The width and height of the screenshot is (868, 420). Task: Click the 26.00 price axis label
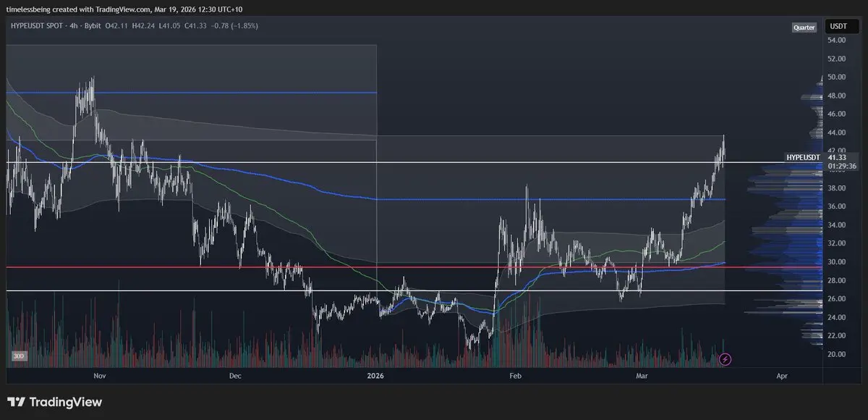[x=837, y=298]
